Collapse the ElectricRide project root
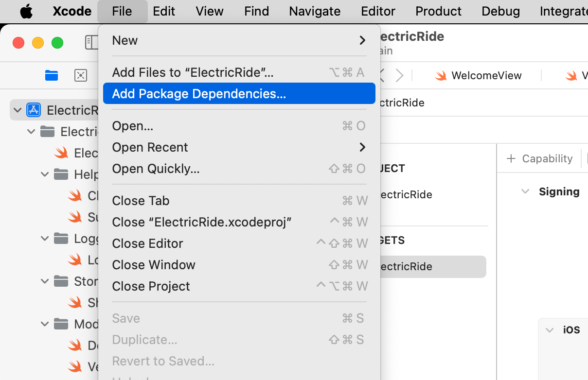The image size is (588, 380). click(18, 110)
